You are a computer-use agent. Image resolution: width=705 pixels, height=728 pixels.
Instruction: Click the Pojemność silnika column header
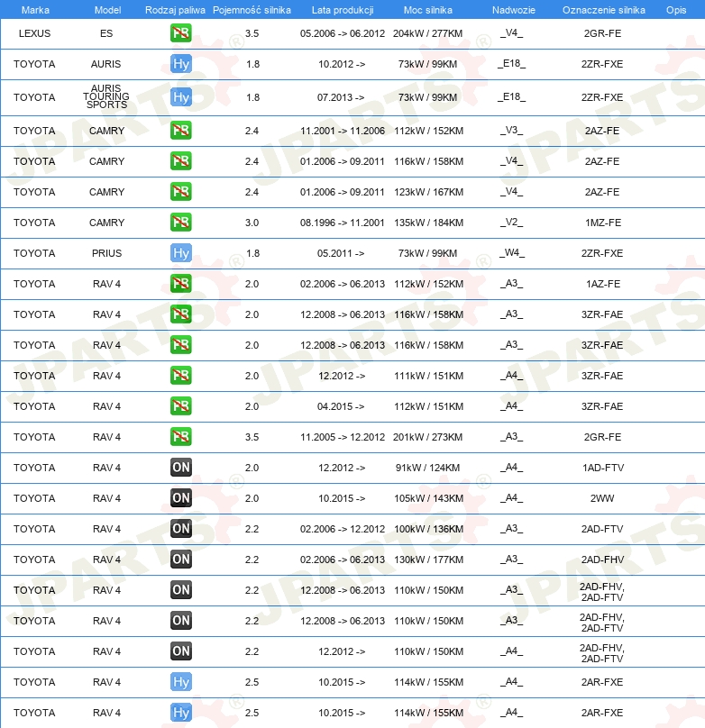[252, 10]
